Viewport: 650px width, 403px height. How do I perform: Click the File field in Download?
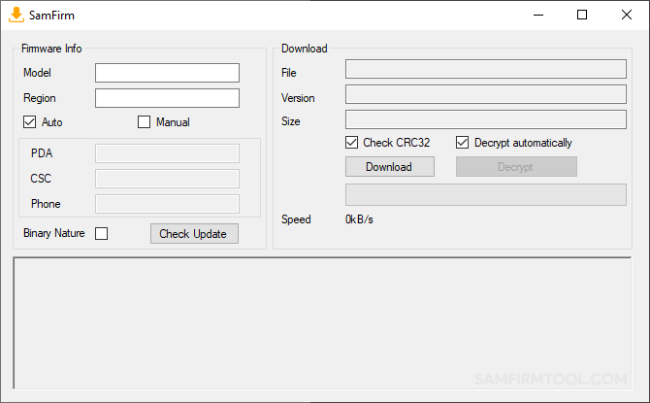point(486,69)
